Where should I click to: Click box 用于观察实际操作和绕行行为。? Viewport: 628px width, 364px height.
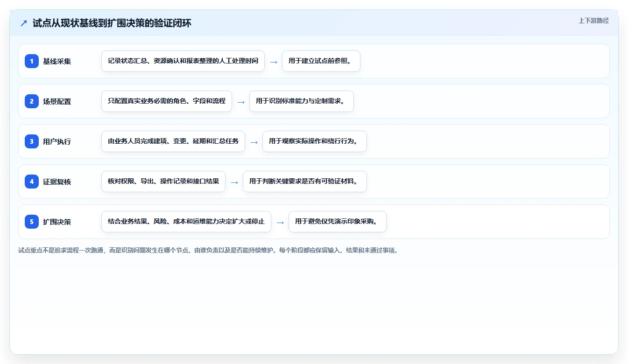pyautogui.click(x=315, y=141)
